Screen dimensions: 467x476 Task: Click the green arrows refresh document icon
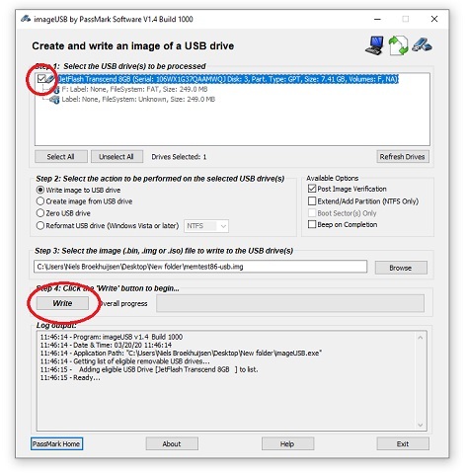(x=398, y=45)
